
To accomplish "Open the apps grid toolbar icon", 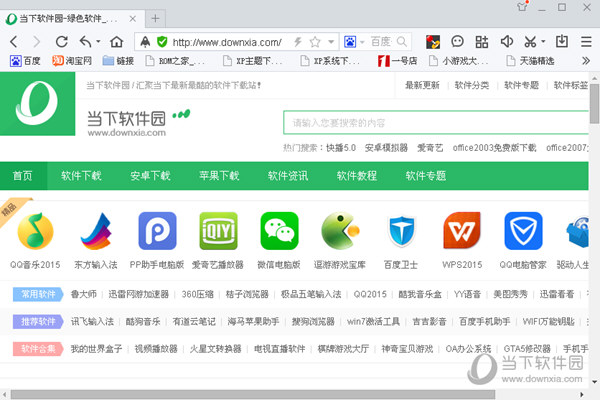I will tap(482, 41).
